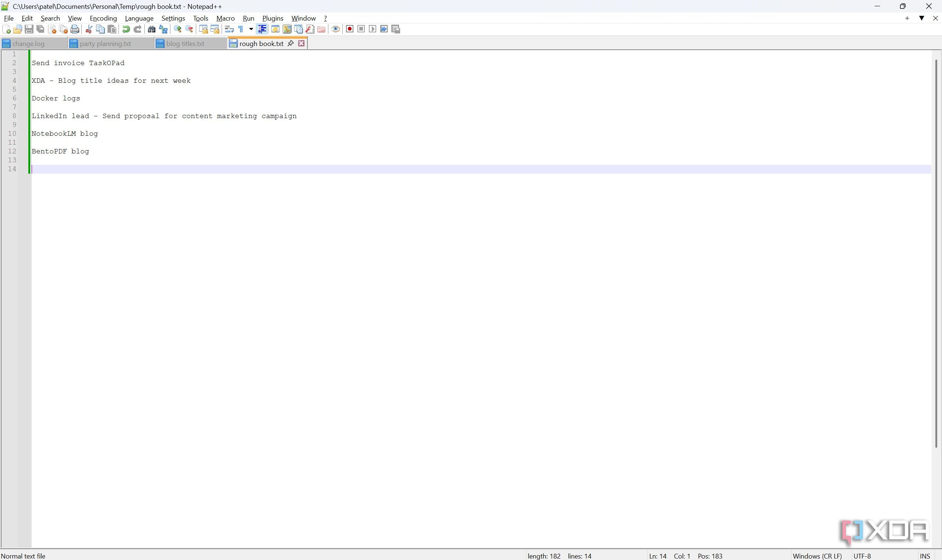Click the Redo arrow icon

[x=138, y=29]
